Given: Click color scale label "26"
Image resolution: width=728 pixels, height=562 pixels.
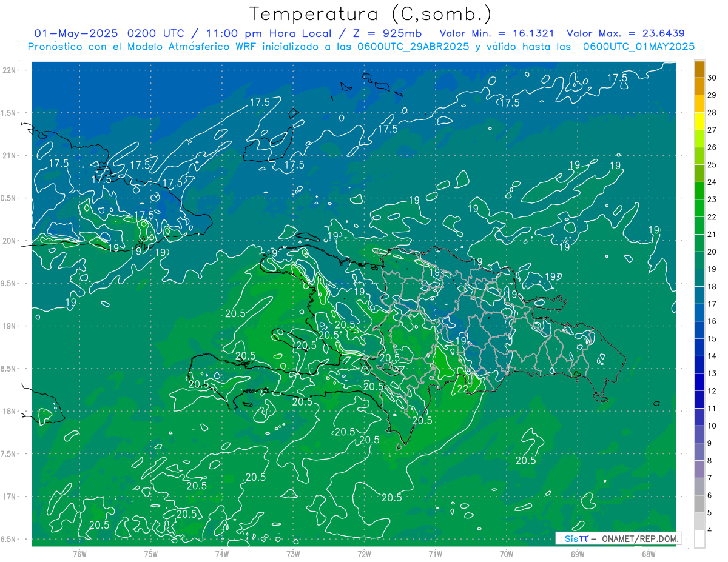Looking at the screenshot, I should [712, 147].
